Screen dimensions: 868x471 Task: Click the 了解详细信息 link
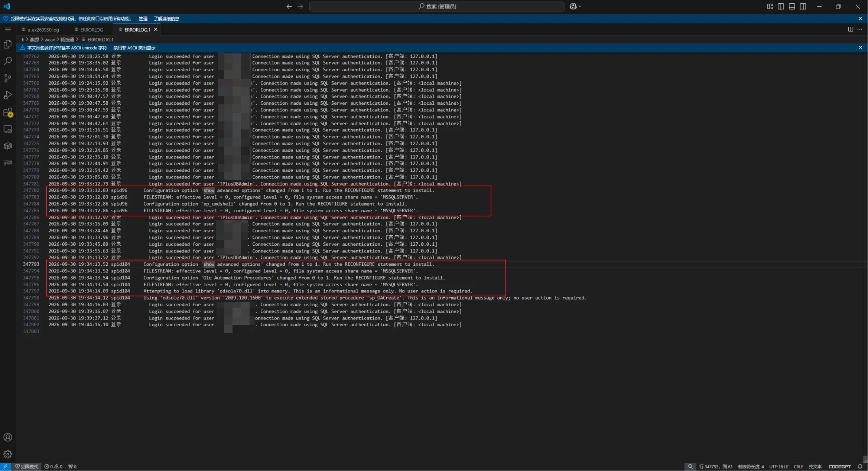(166, 19)
